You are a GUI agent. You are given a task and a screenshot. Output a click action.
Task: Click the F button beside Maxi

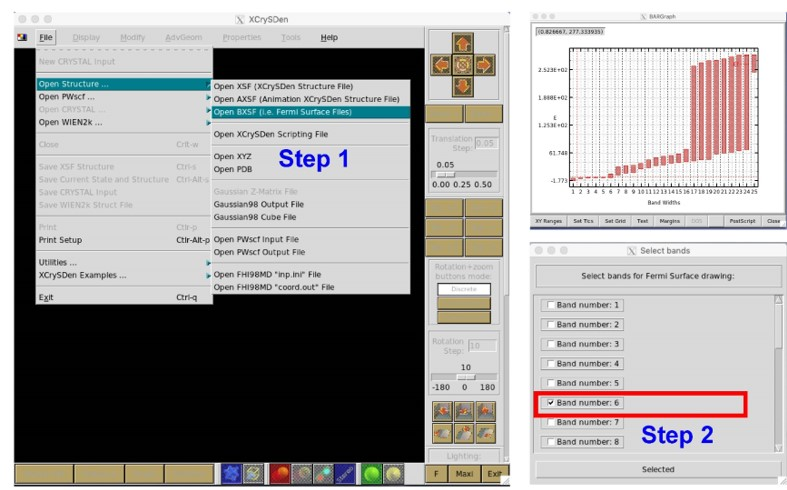436,473
